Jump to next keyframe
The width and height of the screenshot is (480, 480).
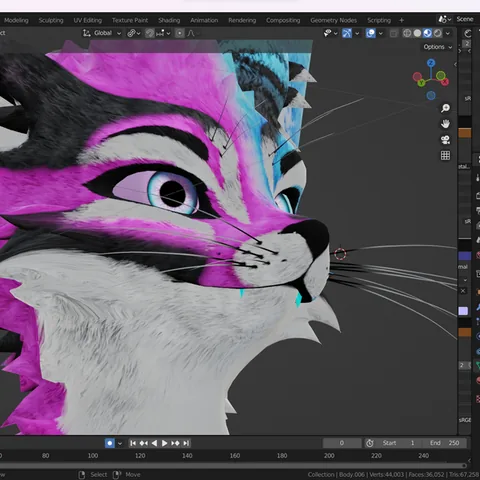point(175,443)
